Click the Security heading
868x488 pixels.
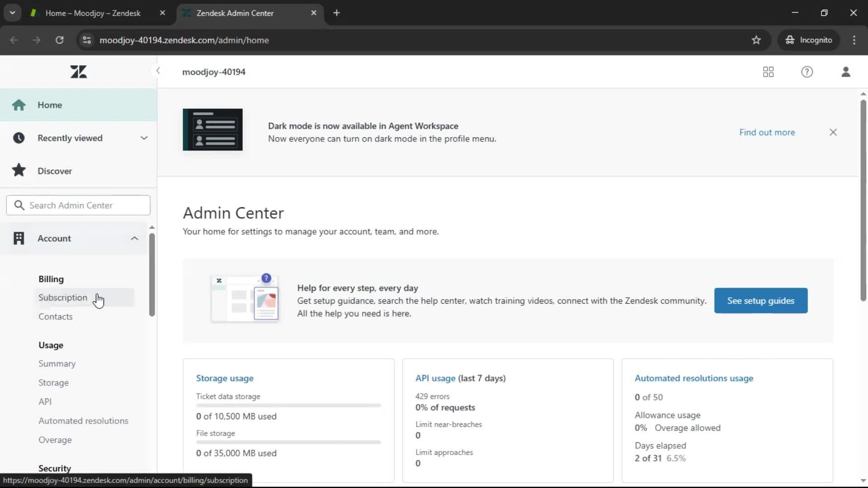pos(55,468)
